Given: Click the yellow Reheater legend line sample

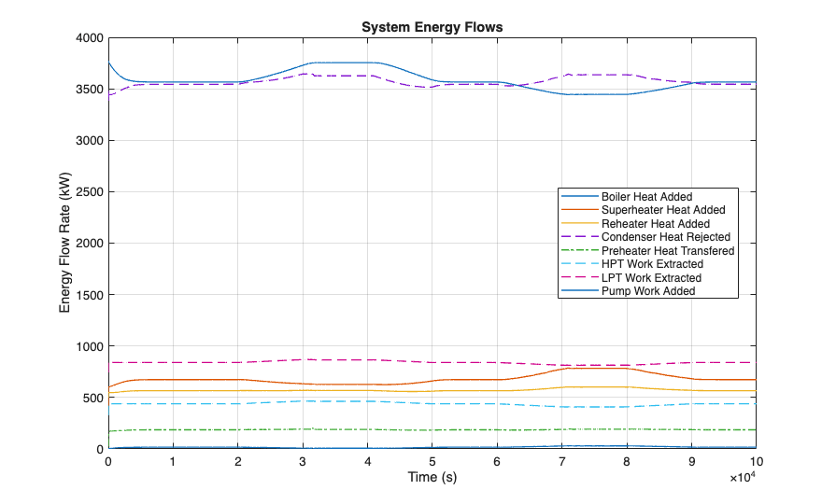Looking at the screenshot, I should pyautogui.click(x=579, y=224).
